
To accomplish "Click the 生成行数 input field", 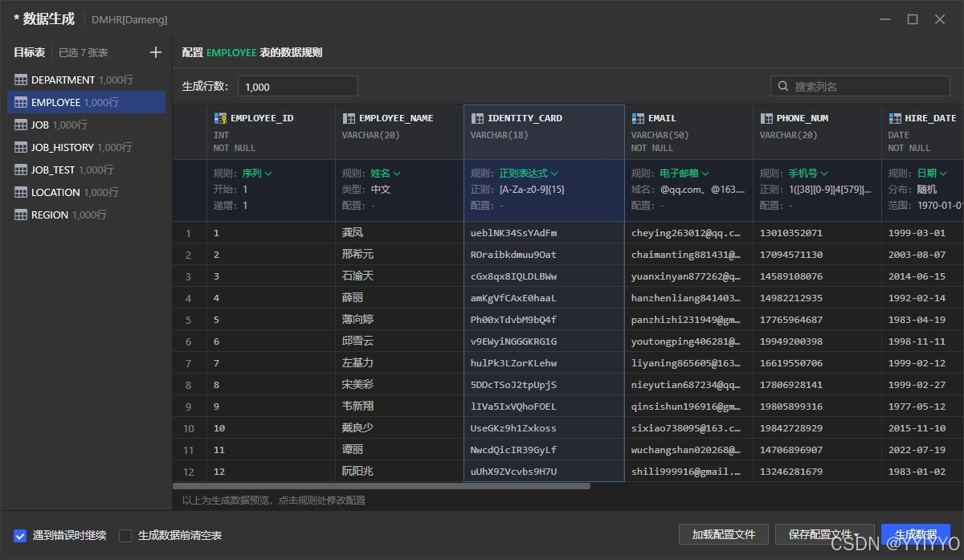I will pos(297,86).
